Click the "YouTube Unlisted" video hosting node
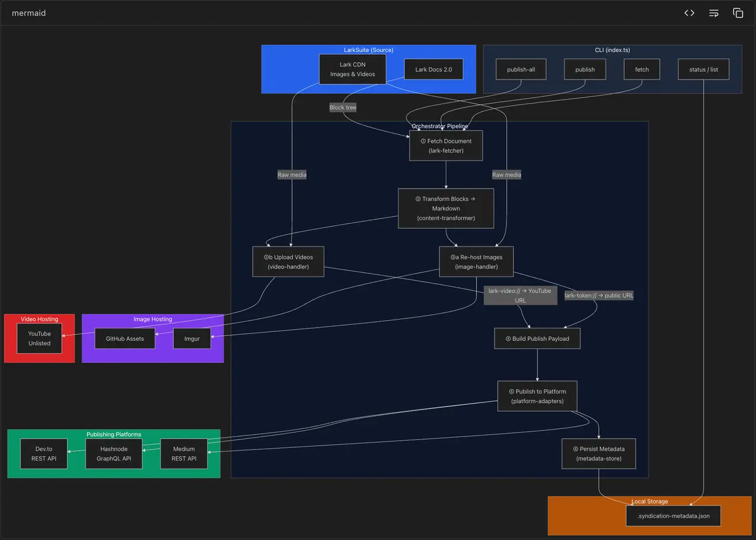Viewport: 756px width, 540px height. [x=39, y=338]
